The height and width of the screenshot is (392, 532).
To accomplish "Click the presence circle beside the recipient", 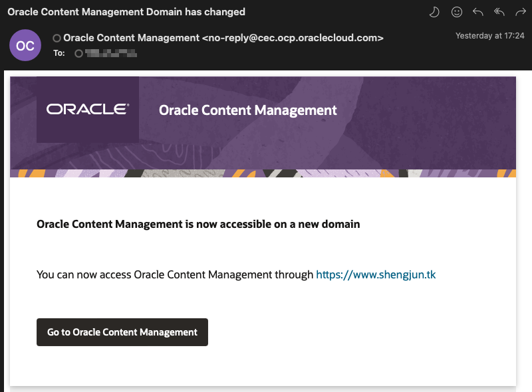I will [78, 53].
